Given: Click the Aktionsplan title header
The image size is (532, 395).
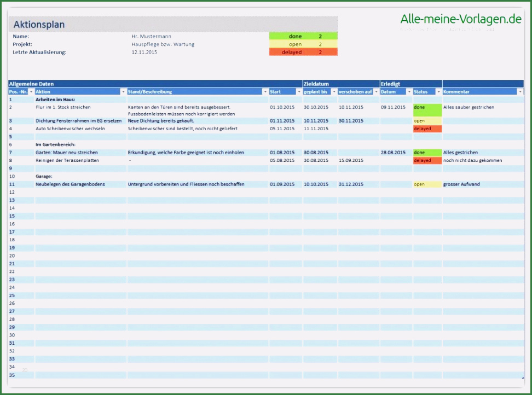Looking at the screenshot, I should point(39,25).
